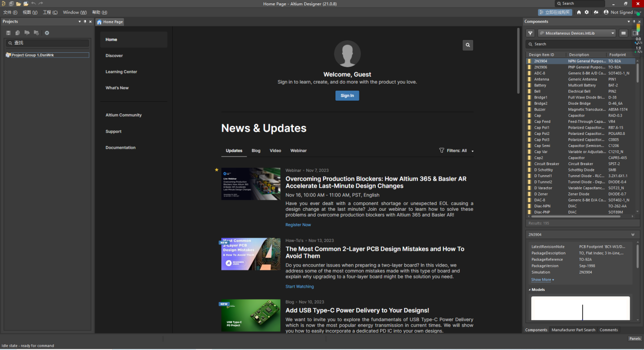The width and height of the screenshot is (644, 350).
Task: Open the 文件 (F) menu
Action: 11,12
